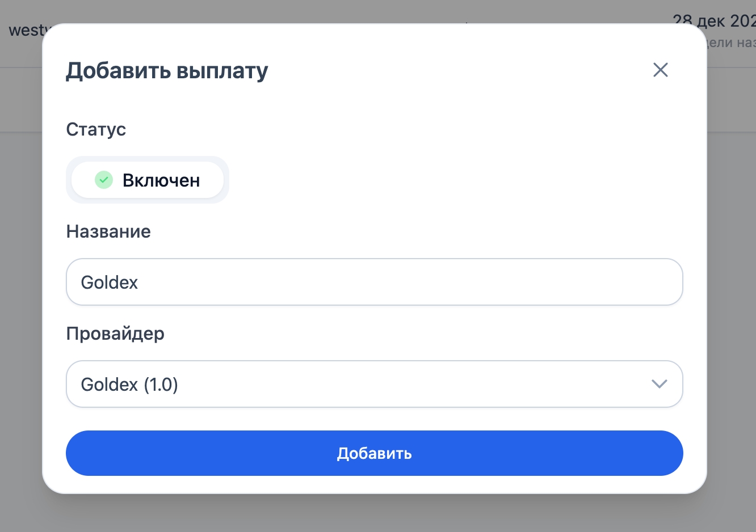Screen dimensions: 756x532
Task: Click the Провайдер field label
Action: pos(115,333)
